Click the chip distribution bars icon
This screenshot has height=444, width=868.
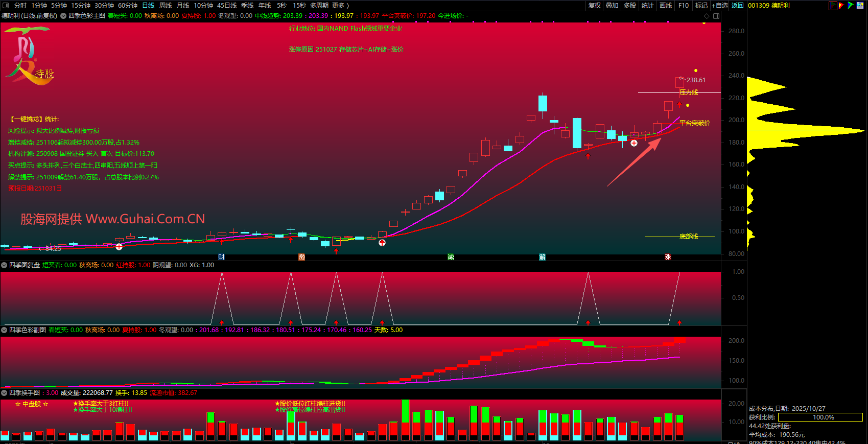point(832,6)
